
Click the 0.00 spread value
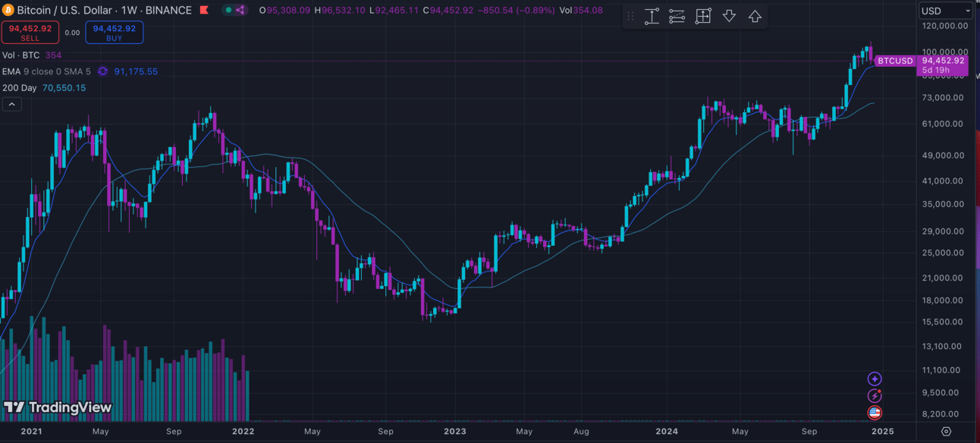pyautogui.click(x=72, y=33)
